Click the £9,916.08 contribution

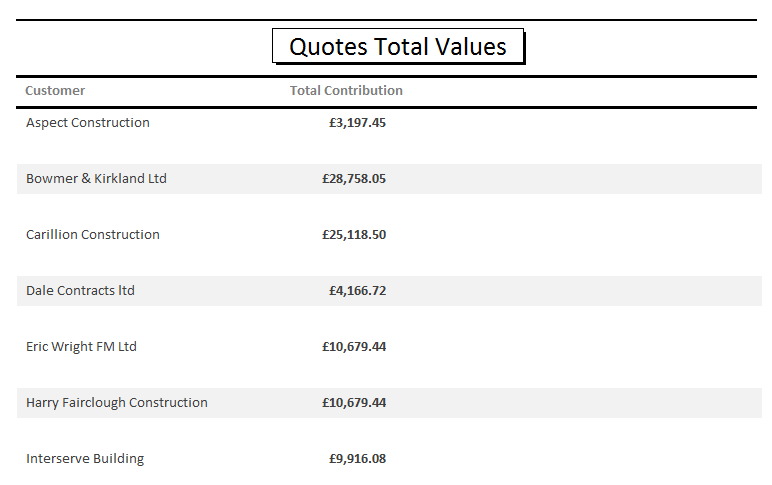[357, 459]
